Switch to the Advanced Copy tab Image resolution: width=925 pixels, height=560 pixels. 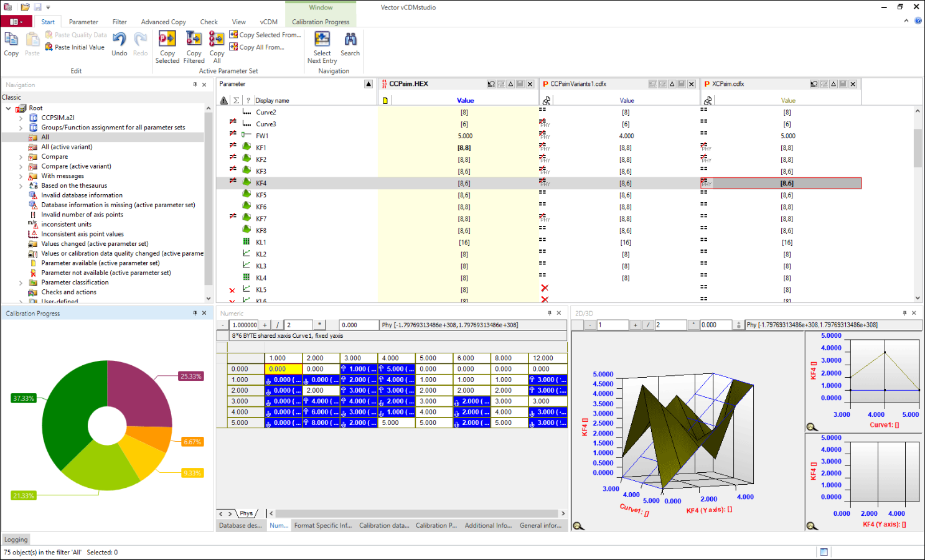coord(163,22)
